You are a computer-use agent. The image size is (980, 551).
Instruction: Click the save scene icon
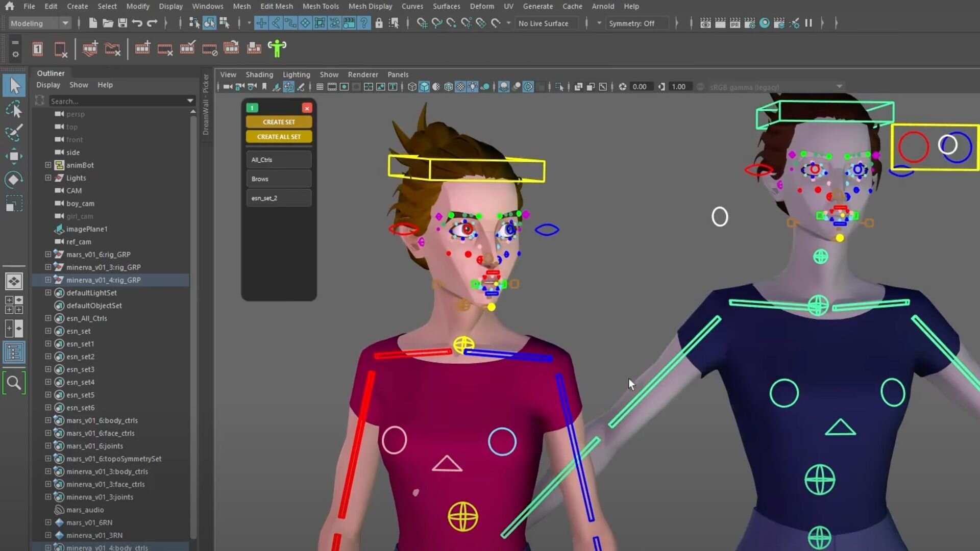(x=122, y=23)
